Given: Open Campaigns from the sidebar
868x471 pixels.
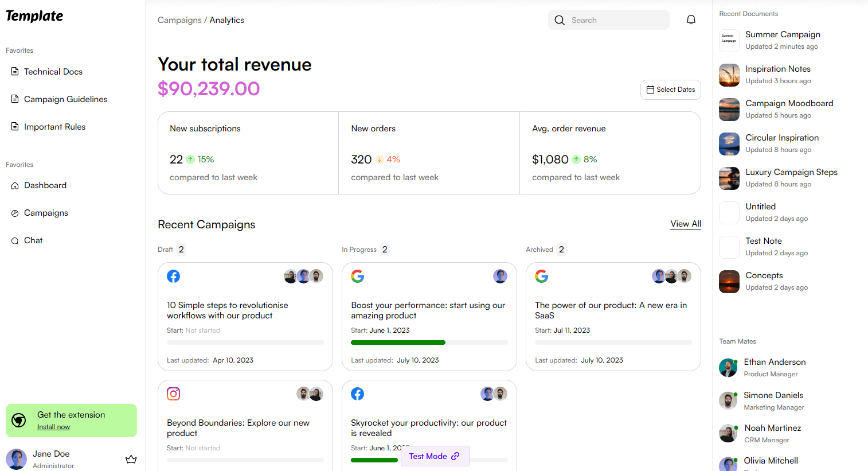Looking at the screenshot, I should [45, 212].
